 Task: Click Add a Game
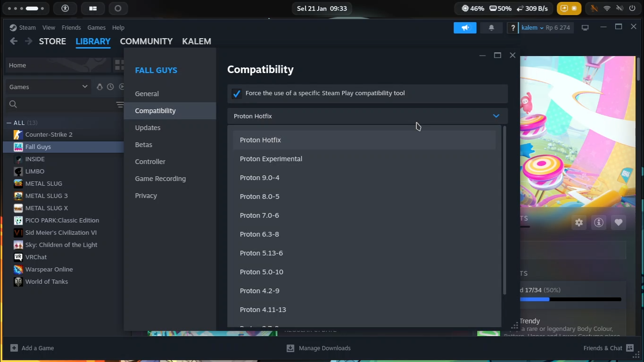click(x=32, y=348)
